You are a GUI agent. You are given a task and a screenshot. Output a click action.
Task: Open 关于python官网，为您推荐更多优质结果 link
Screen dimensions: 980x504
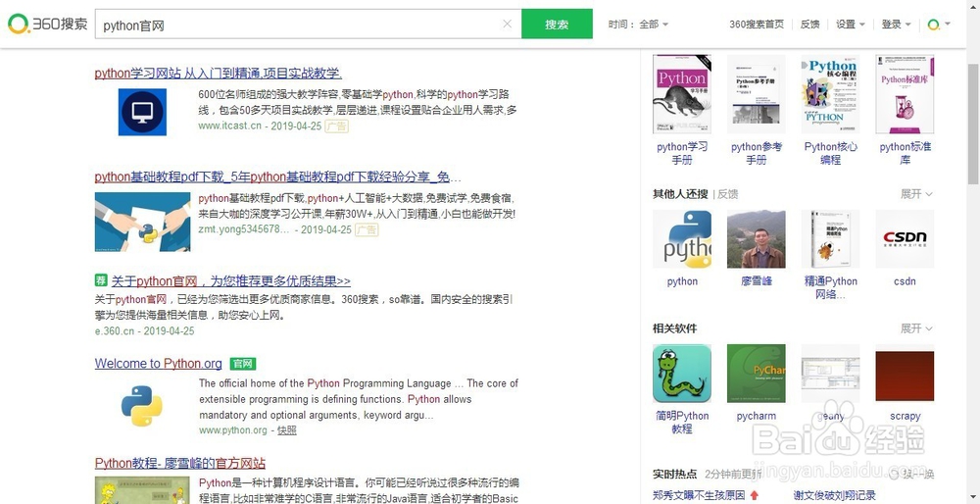(x=230, y=280)
